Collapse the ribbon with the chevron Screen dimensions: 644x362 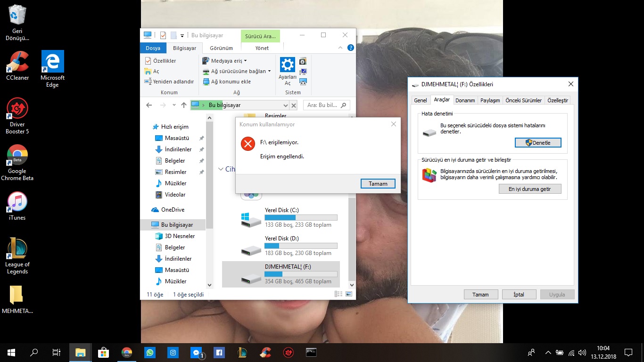click(340, 48)
